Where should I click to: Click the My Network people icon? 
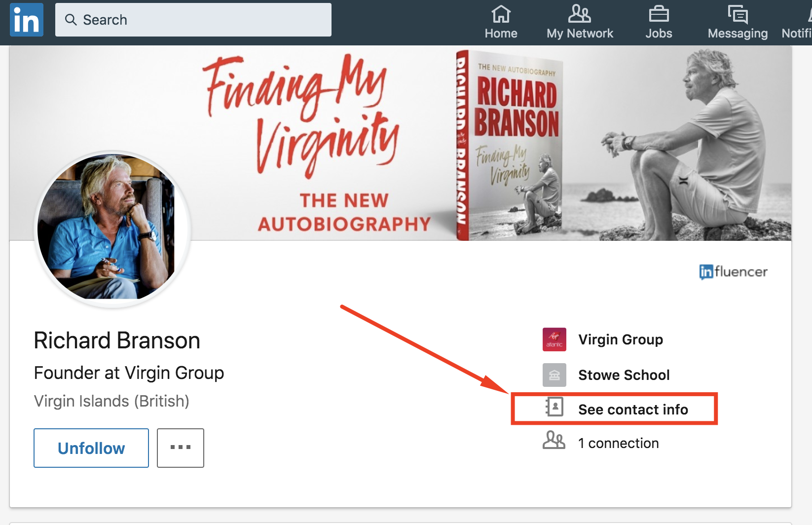click(x=580, y=14)
